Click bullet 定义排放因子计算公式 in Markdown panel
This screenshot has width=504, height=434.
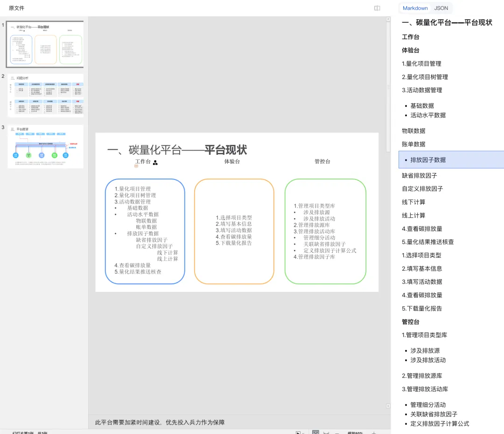[x=440, y=424]
